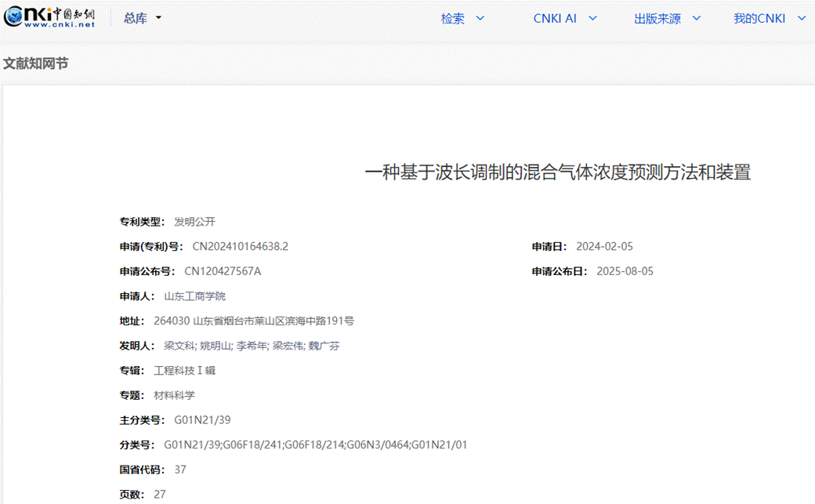Select inventor 梁文科

pyautogui.click(x=179, y=346)
